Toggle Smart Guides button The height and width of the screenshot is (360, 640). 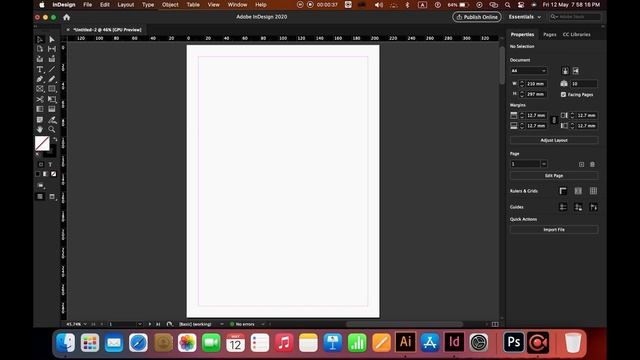coord(593,207)
